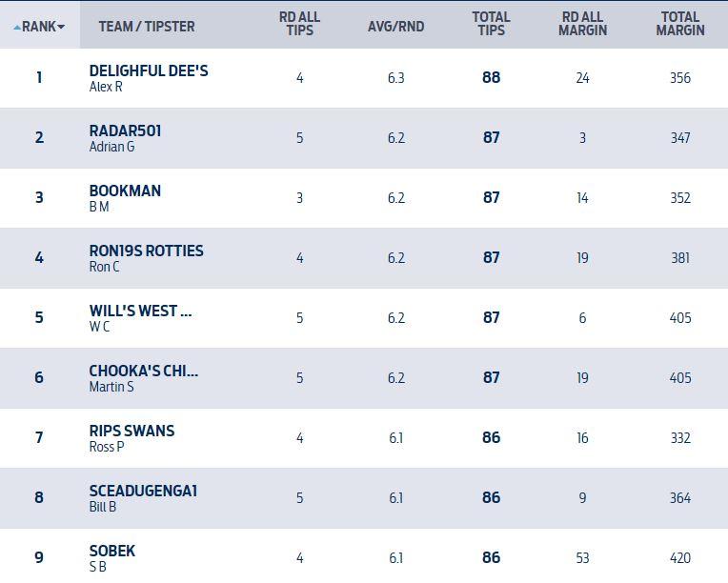
Task: Click the RD All Margin header
Action: pos(583,24)
